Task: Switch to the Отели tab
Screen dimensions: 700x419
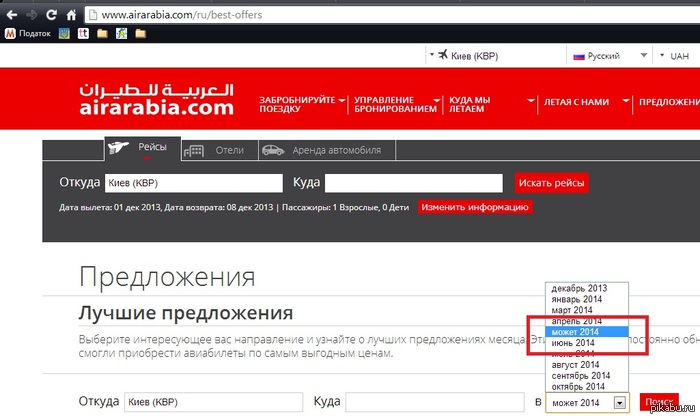Action: (x=218, y=150)
